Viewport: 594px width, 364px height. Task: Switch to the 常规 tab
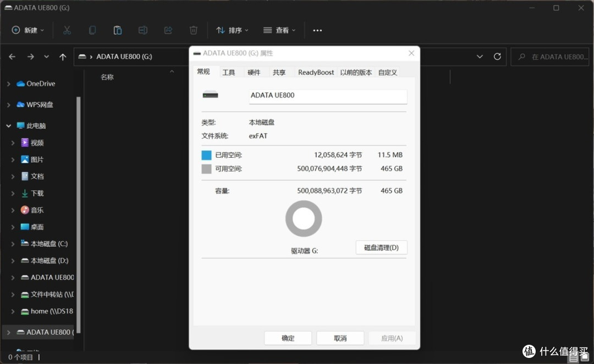tap(204, 71)
